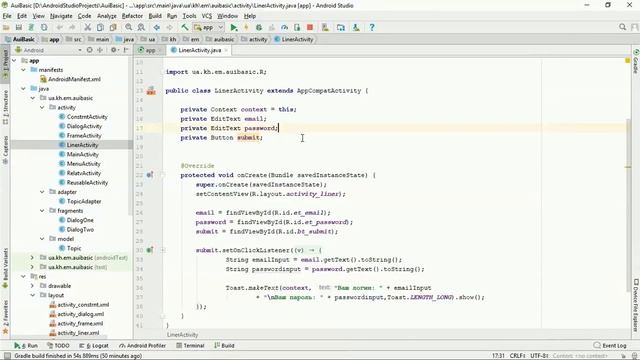
Task: Toggle the Gradle tool window stripe
Action: tap(636, 62)
